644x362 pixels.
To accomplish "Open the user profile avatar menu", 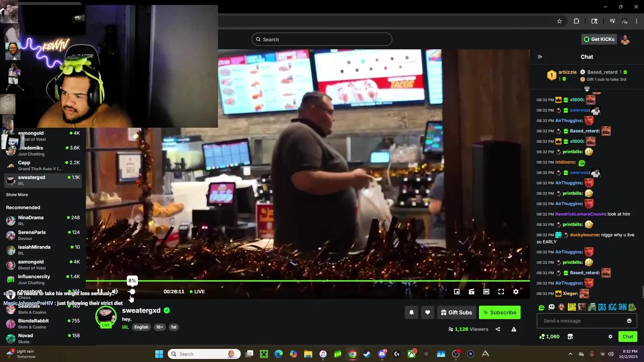I will pos(625,39).
